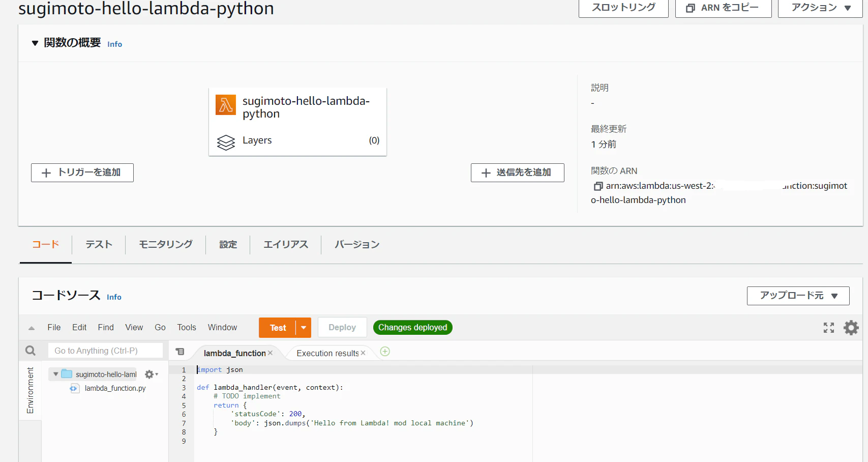
Task: Open the Environment side panel tab
Action: tap(30, 390)
